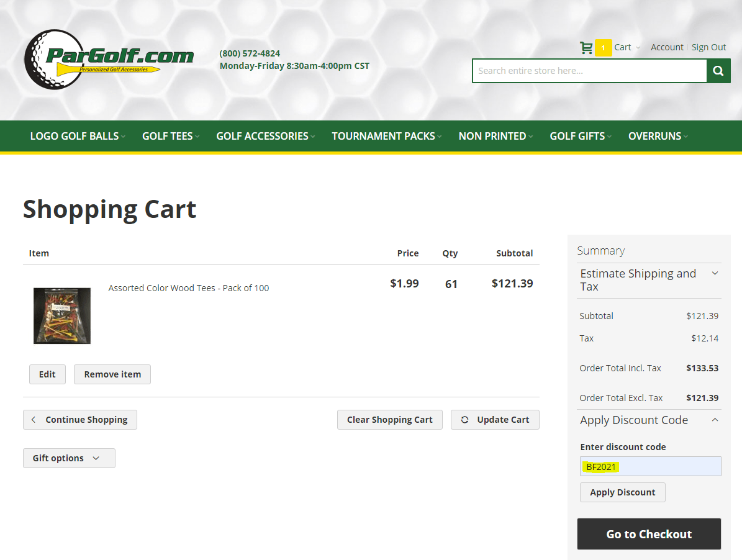Click the cart quantity badge showing 1
Screen dimensions: 742x560
click(603, 47)
